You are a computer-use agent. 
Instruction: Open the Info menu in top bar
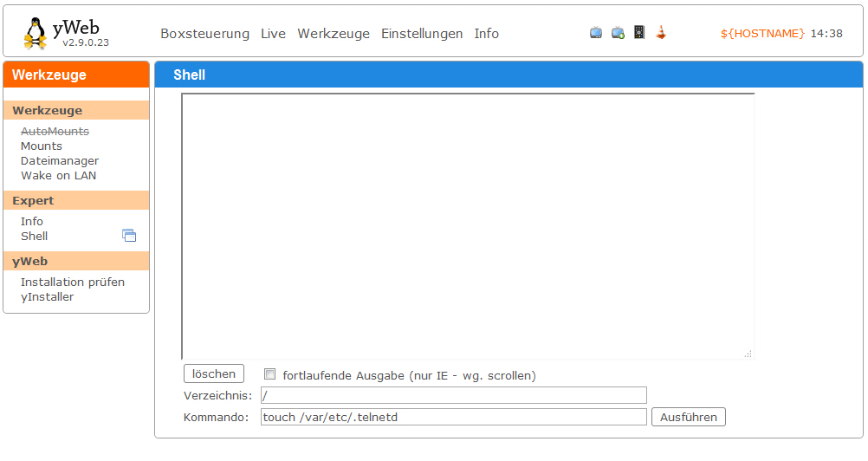tap(486, 34)
